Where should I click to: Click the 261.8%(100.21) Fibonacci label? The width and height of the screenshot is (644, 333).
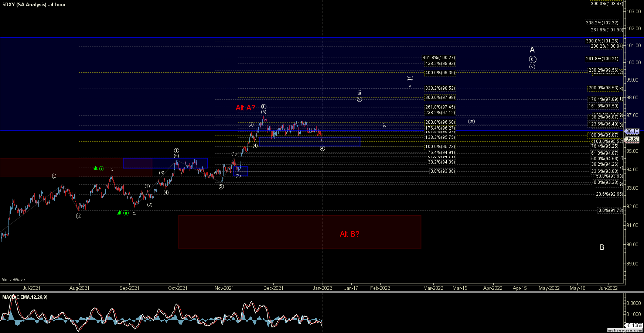pyautogui.click(x=602, y=59)
